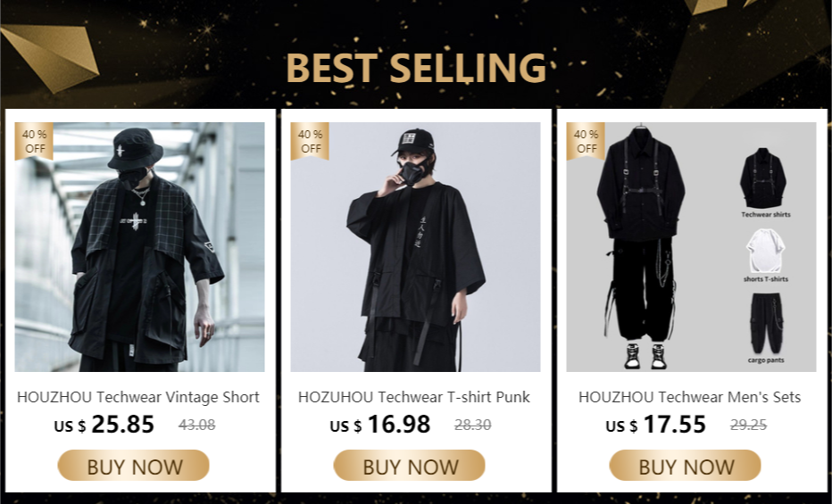Click the crossed-out 43.08 original price
The height and width of the screenshot is (504, 832).
click(196, 426)
